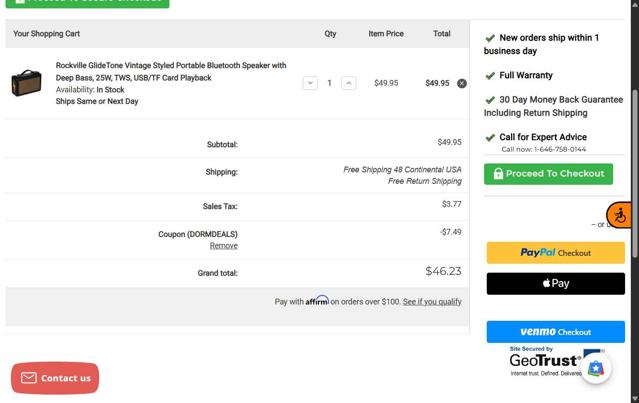
Task: Pay using PayPal Checkout
Action: click(555, 253)
